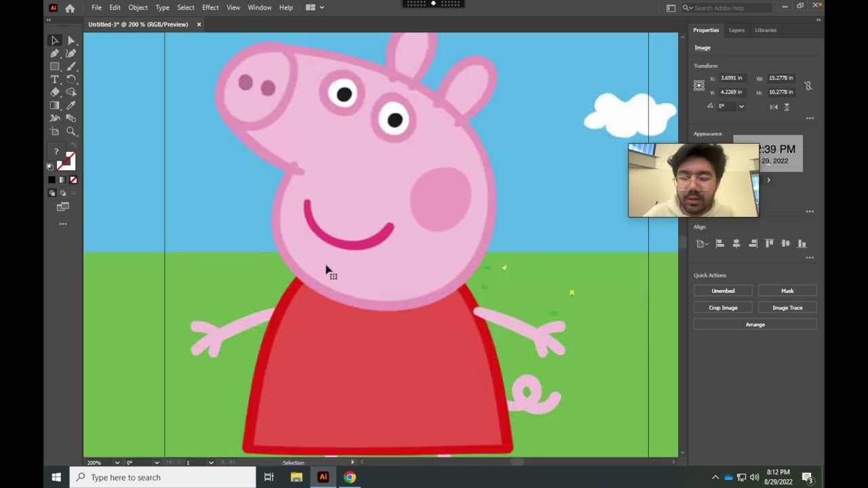
Task: Show more Appearance options
Action: (810, 211)
